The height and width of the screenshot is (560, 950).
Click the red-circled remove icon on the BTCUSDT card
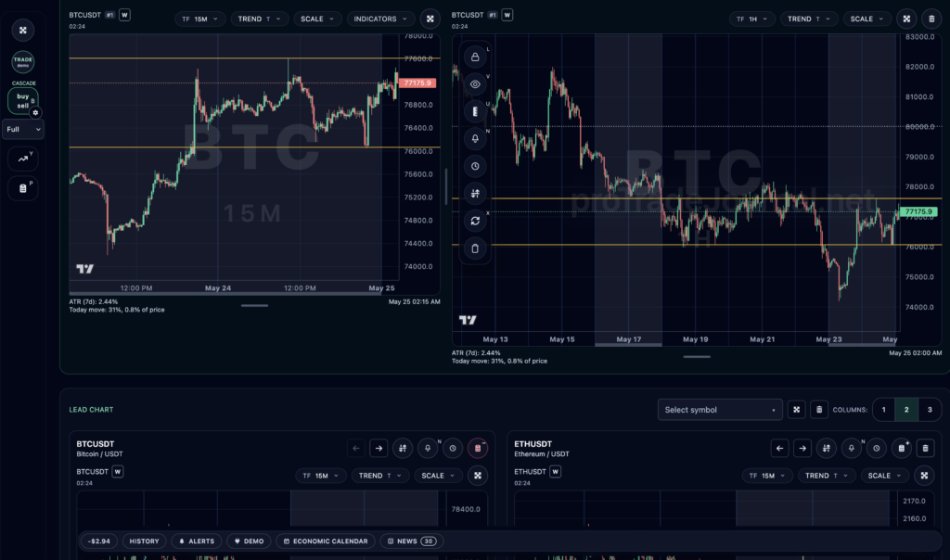(x=478, y=449)
